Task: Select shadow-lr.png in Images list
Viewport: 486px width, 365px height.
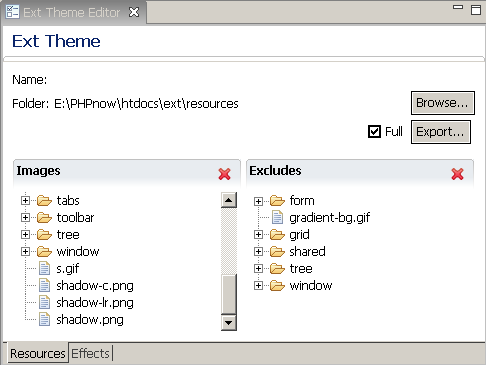Action: coord(95,303)
